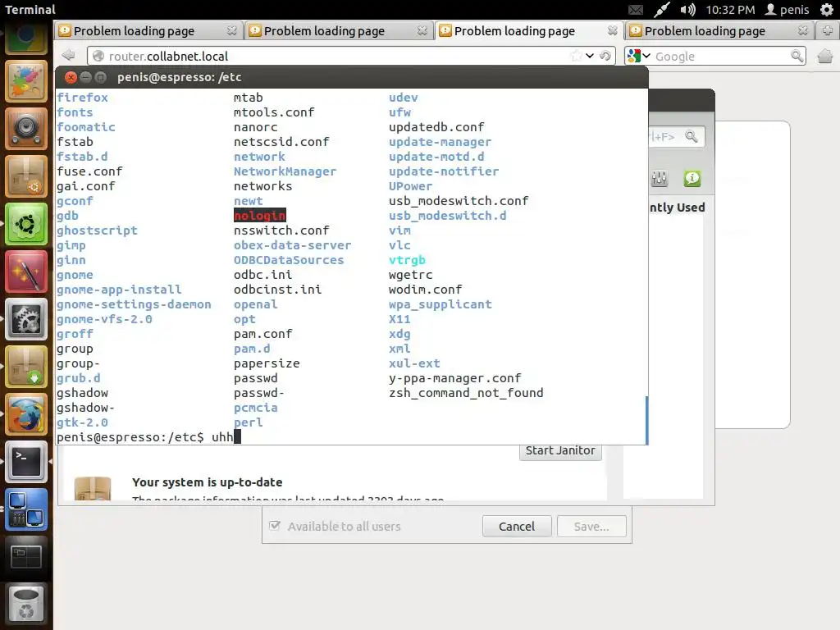Open System Settings gear in launcher
The width and height of the screenshot is (840, 630).
25,319
